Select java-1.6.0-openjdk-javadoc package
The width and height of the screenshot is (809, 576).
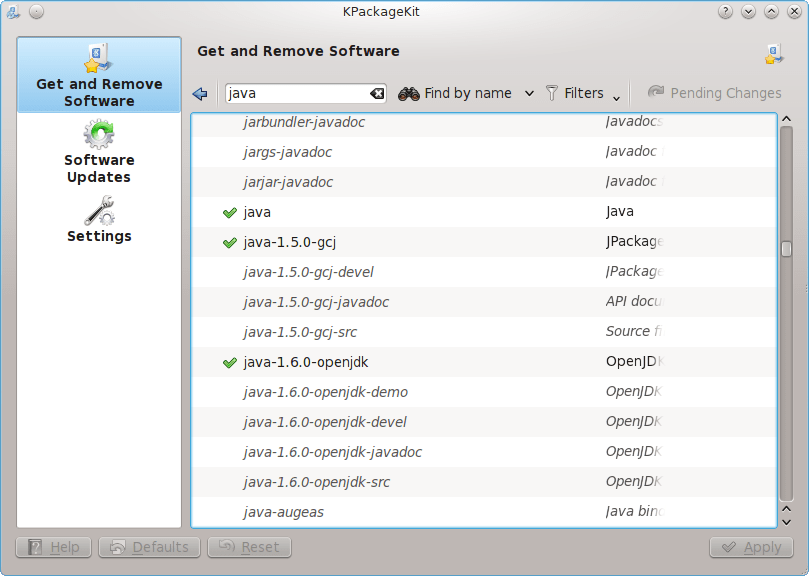coord(484,452)
